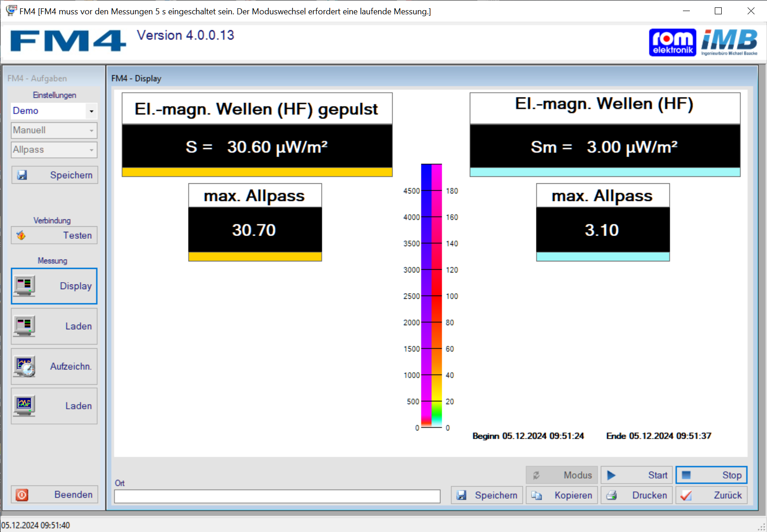Click the rom elektronik logo
Screen dimensions: 767x532
(x=672, y=42)
